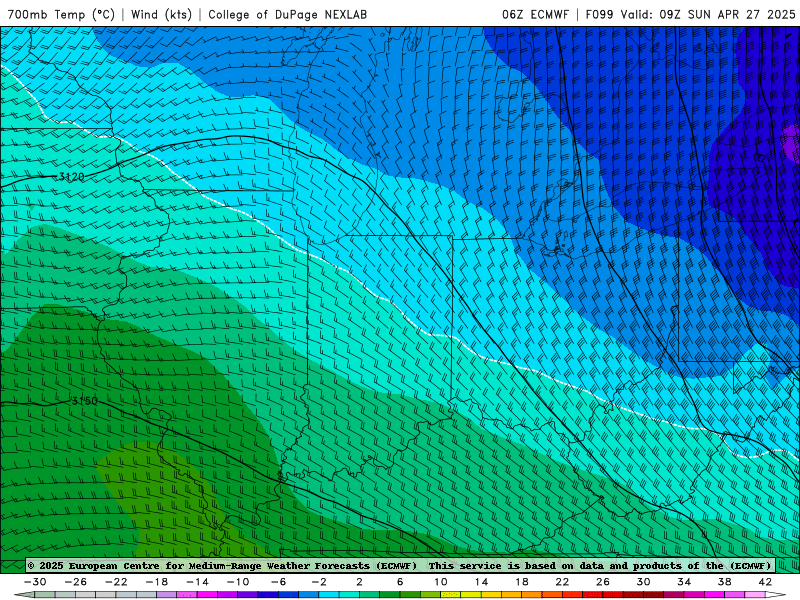
Task: Click the '06Z ECMWF' model run label
Action: pyautogui.click(x=535, y=14)
